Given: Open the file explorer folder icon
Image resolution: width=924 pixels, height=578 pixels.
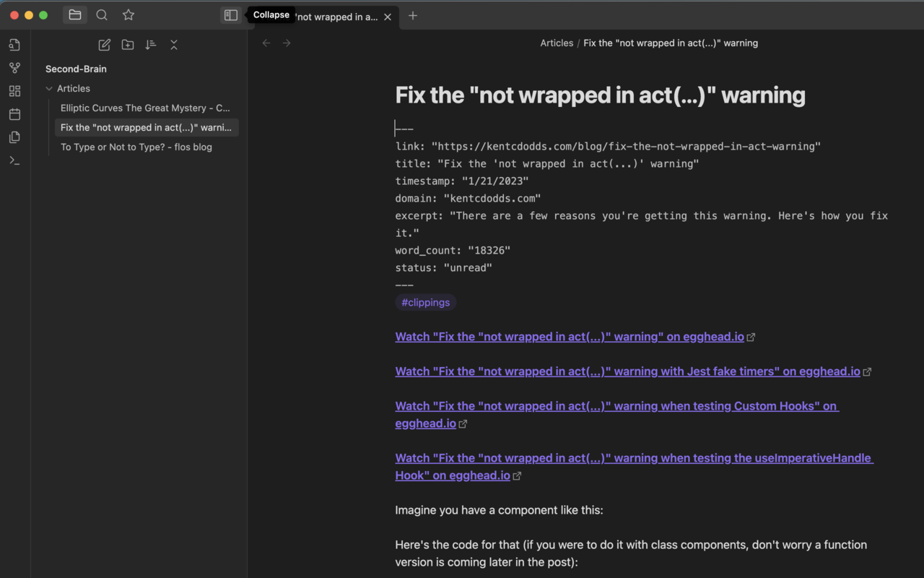Looking at the screenshot, I should (x=75, y=15).
